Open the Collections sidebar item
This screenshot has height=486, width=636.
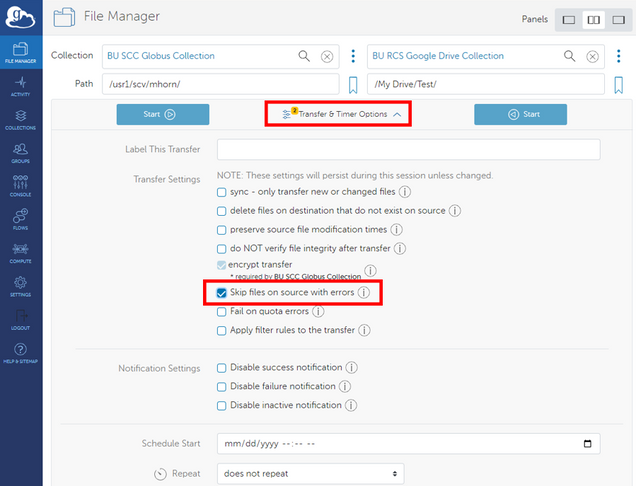(21, 119)
